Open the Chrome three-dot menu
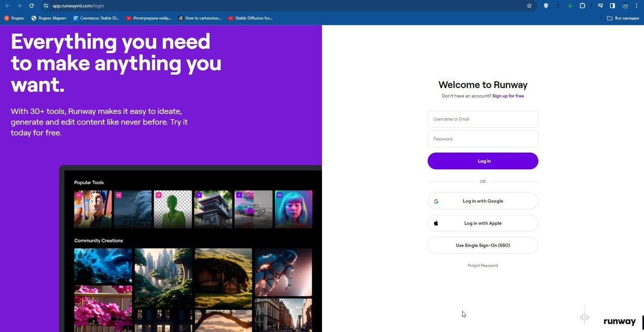Viewport: 644px width, 332px height. click(636, 5)
